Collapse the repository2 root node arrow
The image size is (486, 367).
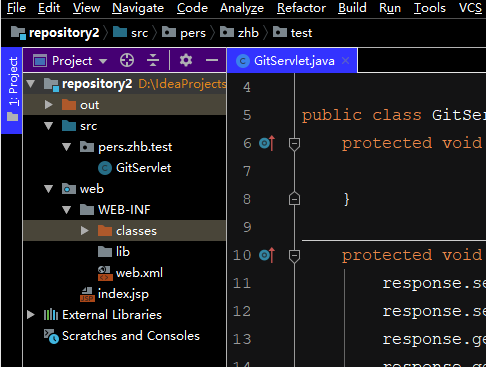click(31, 84)
